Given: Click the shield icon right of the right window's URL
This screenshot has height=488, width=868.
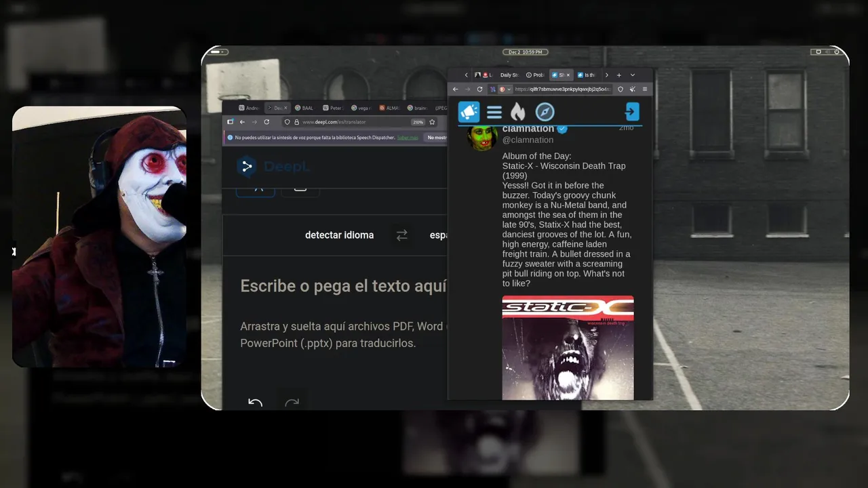Looking at the screenshot, I should click(620, 89).
